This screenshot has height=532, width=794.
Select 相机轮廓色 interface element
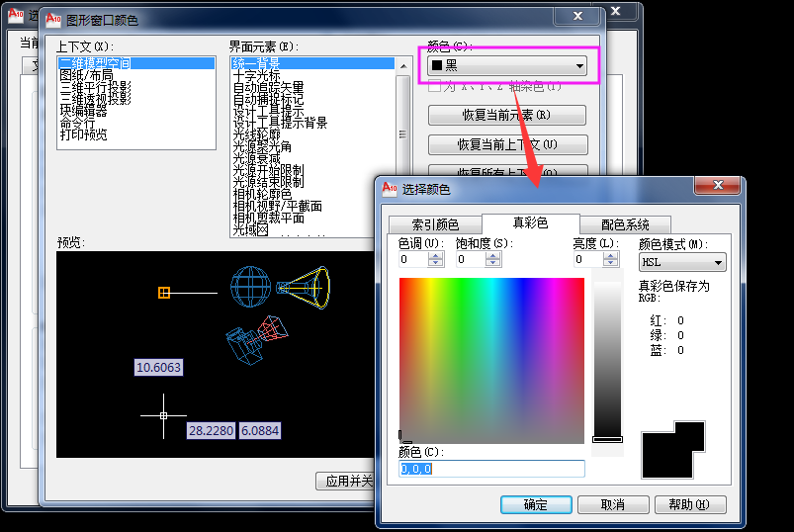pyautogui.click(x=262, y=195)
